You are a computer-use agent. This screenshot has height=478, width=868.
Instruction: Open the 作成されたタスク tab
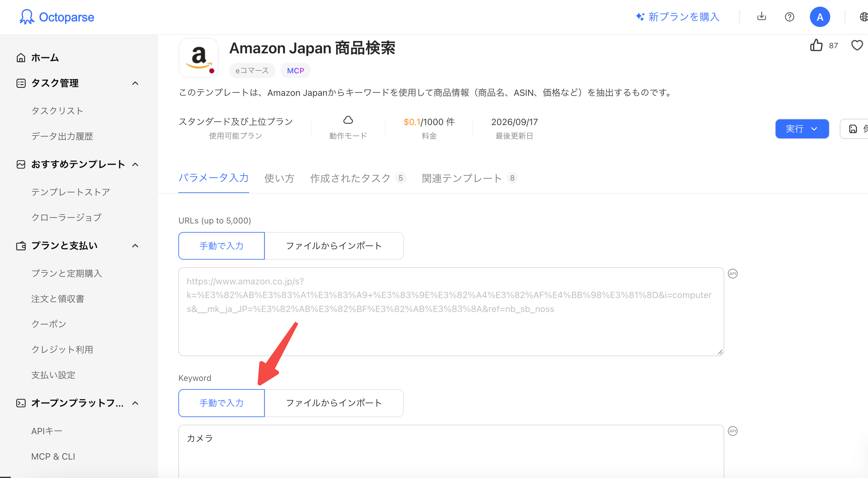358,178
